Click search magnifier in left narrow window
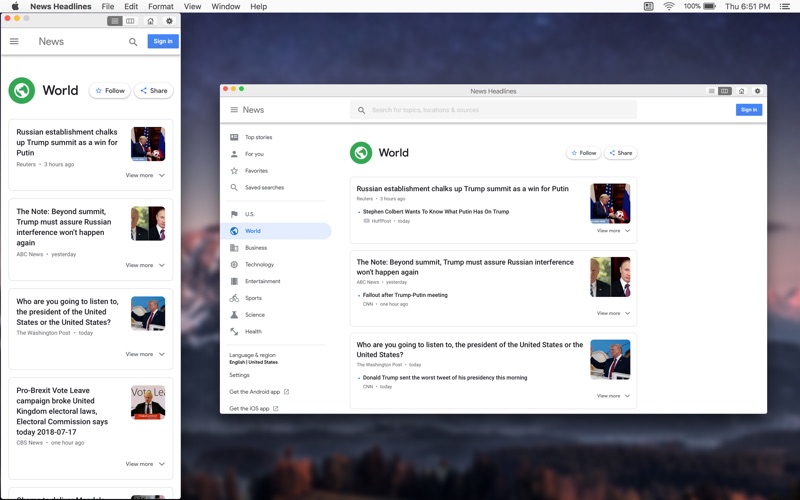800x500 pixels. (133, 42)
